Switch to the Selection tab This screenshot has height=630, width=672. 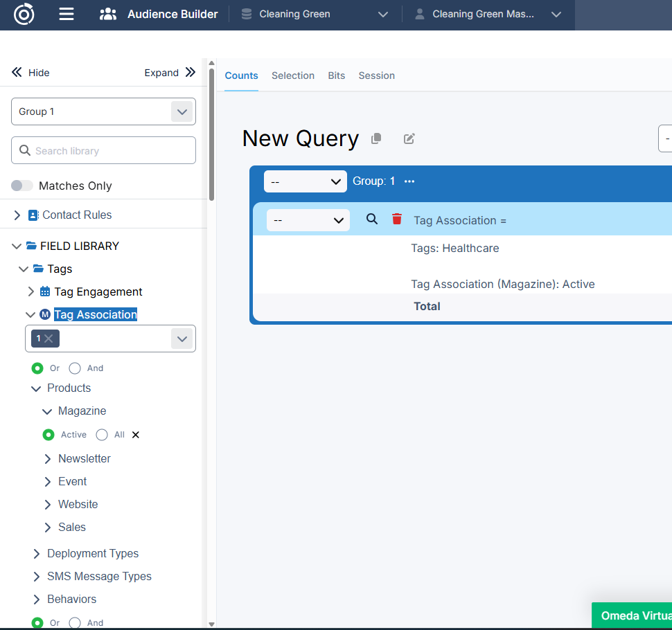click(x=292, y=75)
